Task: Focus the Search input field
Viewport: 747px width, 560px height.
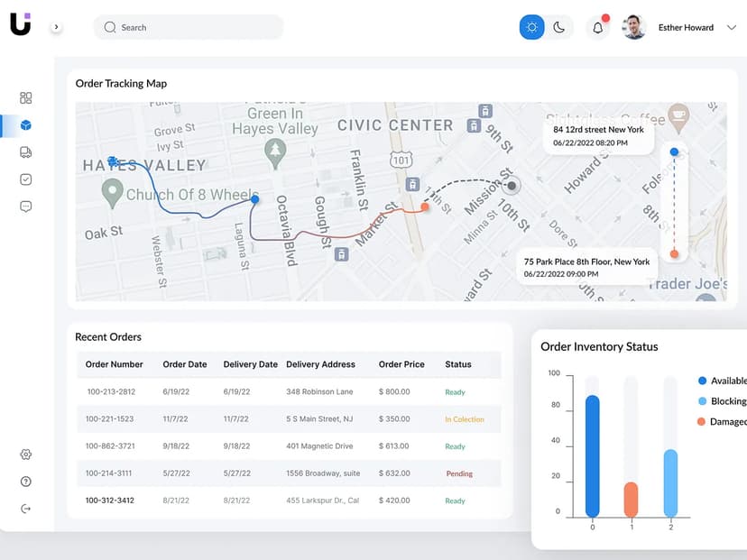Action: coord(189,27)
